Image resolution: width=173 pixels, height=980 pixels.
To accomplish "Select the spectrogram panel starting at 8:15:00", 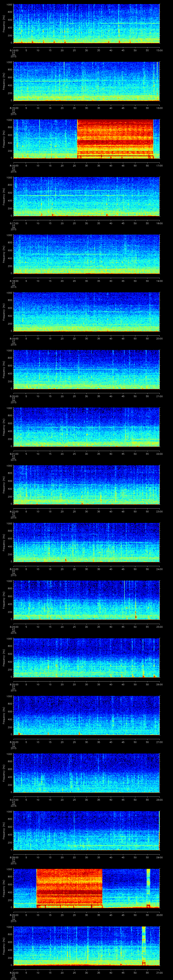I will [x=86, y=81].
